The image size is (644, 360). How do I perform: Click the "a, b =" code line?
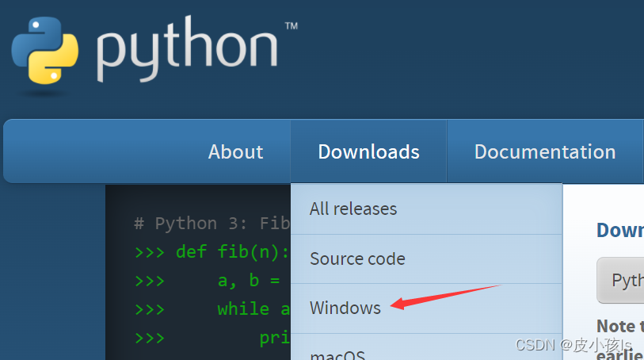(248, 281)
